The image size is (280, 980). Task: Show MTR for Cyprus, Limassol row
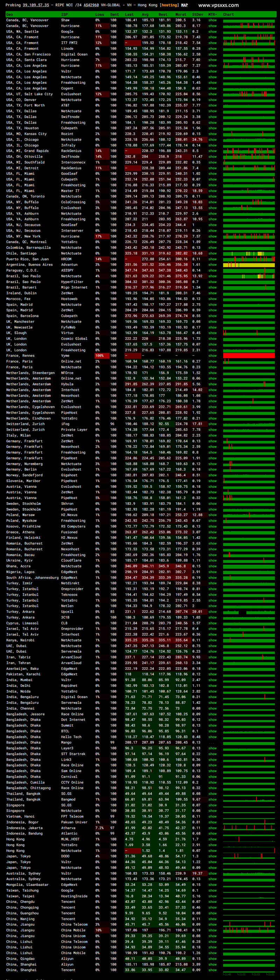pos(212,623)
